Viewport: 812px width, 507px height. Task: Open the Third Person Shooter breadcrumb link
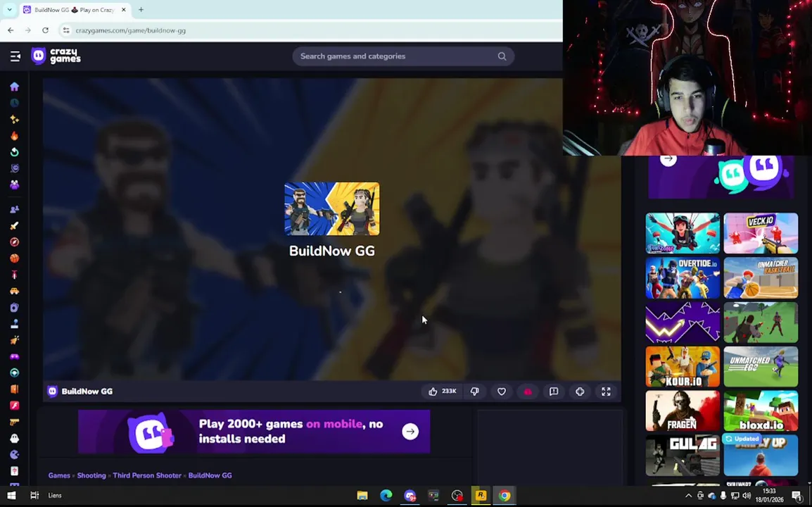(147, 475)
